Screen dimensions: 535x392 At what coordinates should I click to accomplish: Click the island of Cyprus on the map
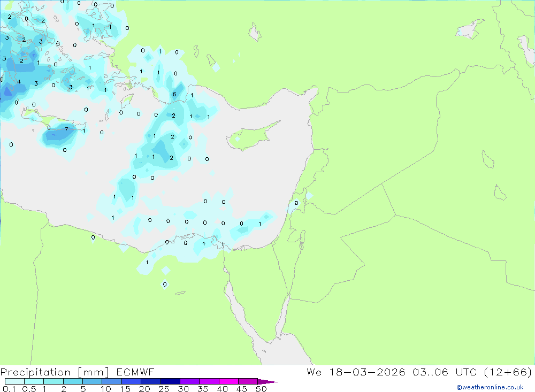251,136
